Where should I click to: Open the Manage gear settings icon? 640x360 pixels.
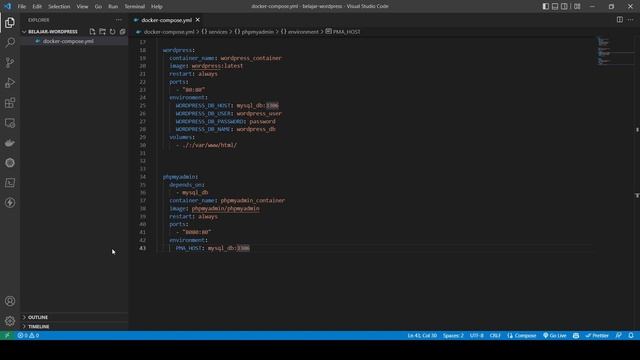click(10, 321)
